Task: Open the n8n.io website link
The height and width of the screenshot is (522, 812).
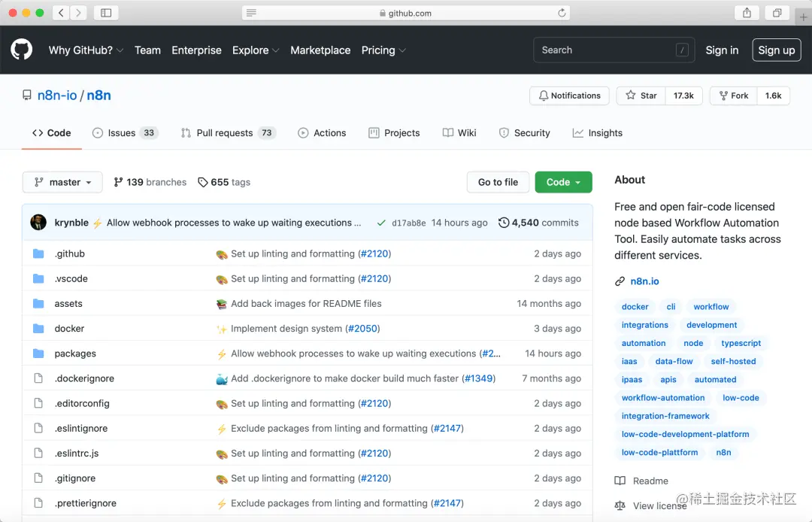Action: (x=644, y=281)
